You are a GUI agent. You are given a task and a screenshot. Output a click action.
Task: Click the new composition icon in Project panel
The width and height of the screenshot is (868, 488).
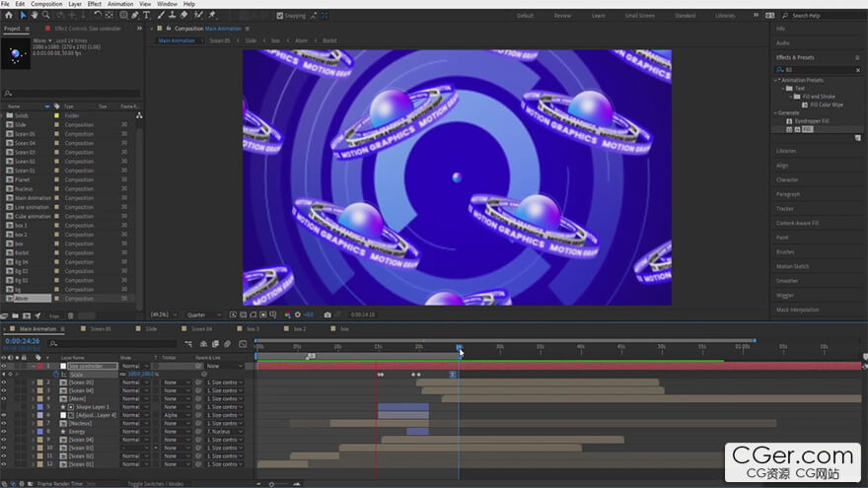[27, 315]
